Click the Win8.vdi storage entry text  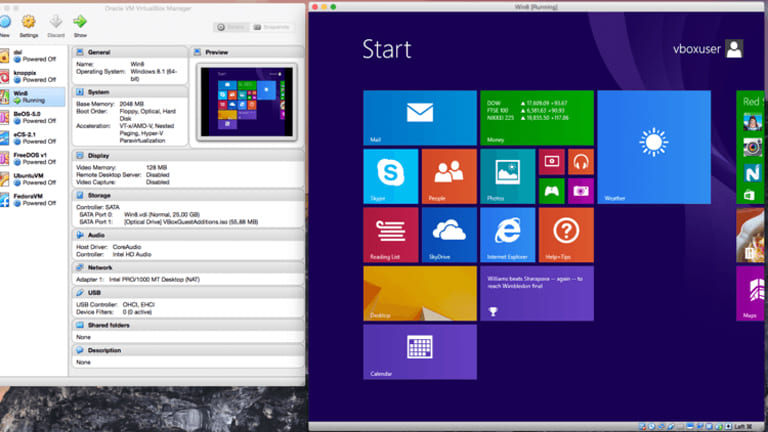click(162, 215)
